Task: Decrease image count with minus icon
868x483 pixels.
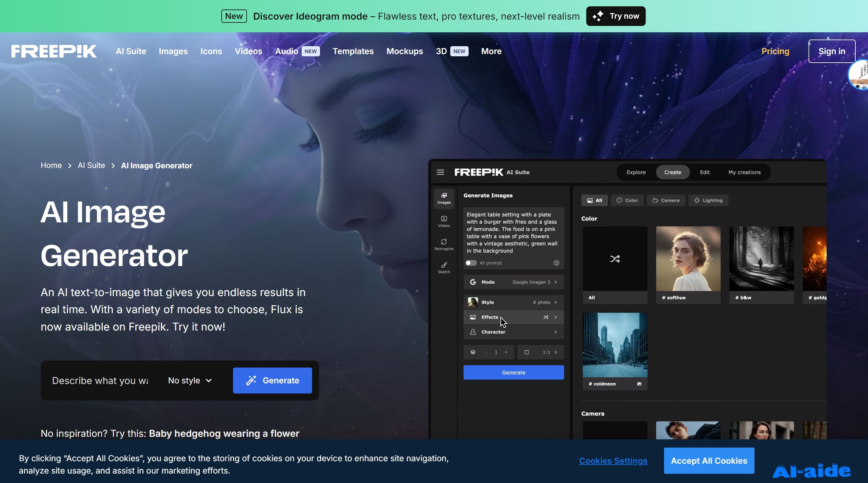Action: 486,352
